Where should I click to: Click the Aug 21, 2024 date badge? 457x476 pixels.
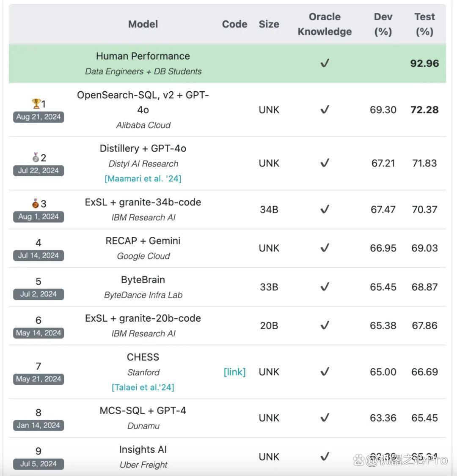pos(39,117)
